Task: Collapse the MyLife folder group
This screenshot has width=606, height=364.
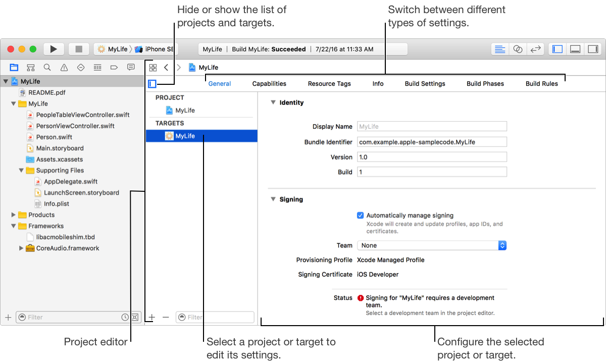Action: tap(14, 103)
